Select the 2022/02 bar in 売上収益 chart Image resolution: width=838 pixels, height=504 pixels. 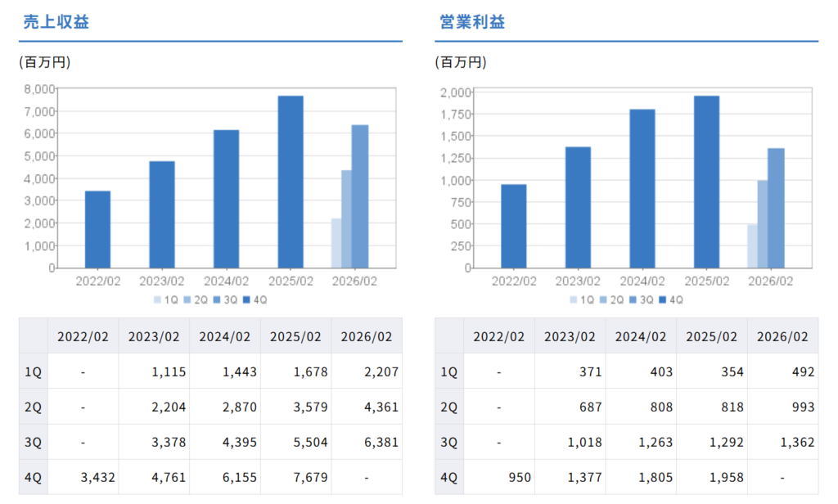[x=97, y=229]
